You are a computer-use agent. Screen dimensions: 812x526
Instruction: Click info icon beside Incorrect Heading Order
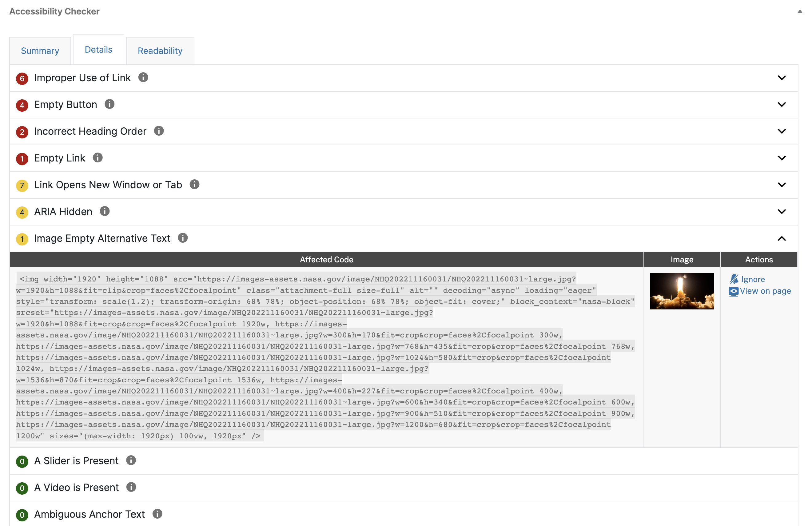click(159, 131)
